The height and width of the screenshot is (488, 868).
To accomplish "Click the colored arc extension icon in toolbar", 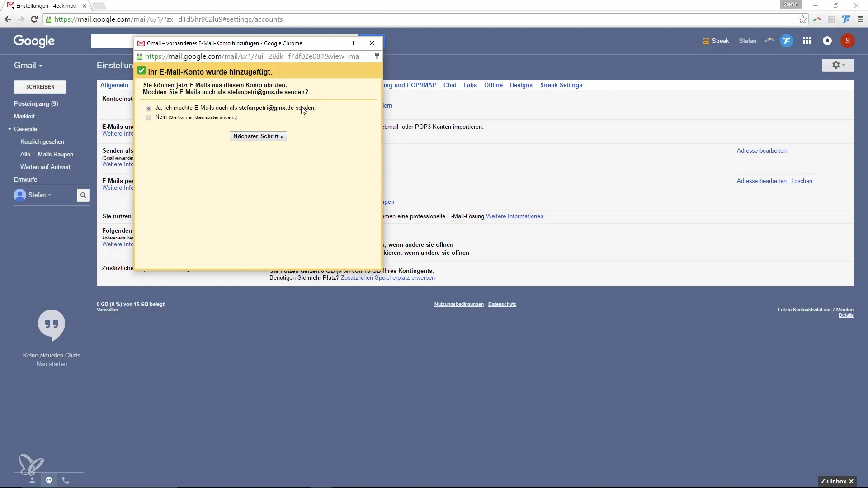I will [817, 19].
